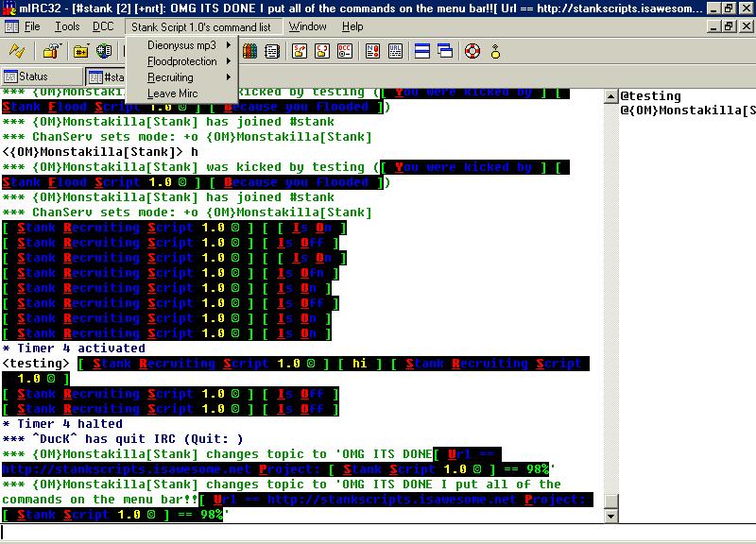Open the Help menu

pyautogui.click(x=352, y=26)
